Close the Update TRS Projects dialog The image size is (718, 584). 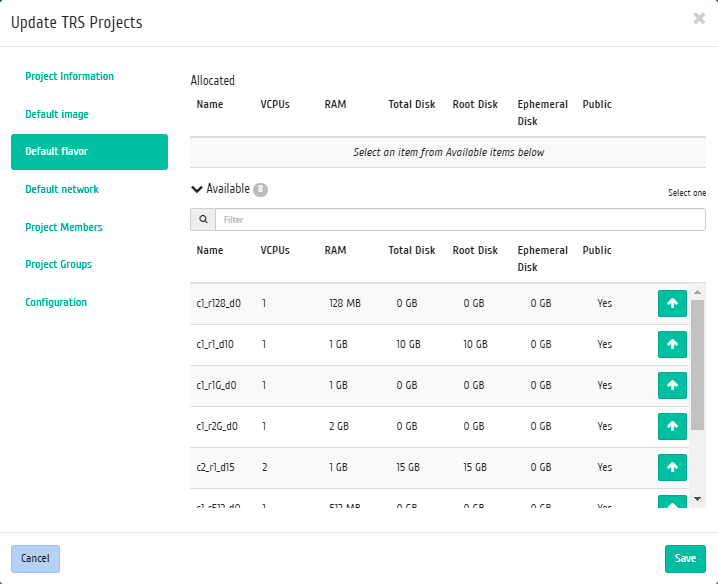(x=699, y=18)
